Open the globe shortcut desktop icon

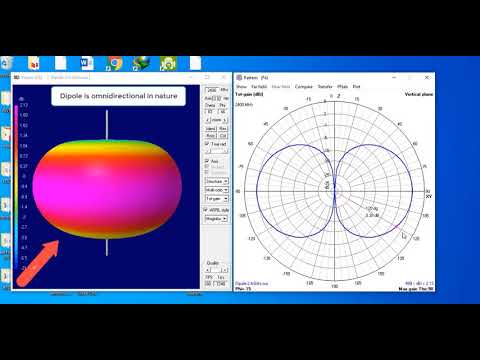pyautogui.click(x=141, y=63)
